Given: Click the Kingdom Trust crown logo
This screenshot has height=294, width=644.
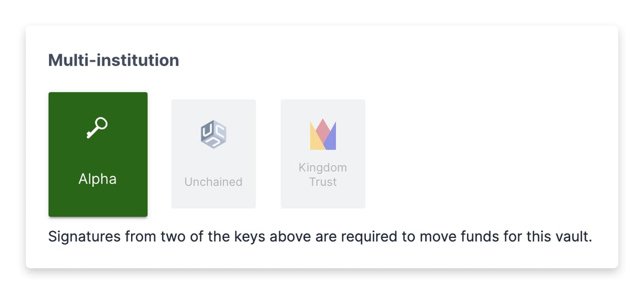Looking at the screenshot, I should (323, 134).
